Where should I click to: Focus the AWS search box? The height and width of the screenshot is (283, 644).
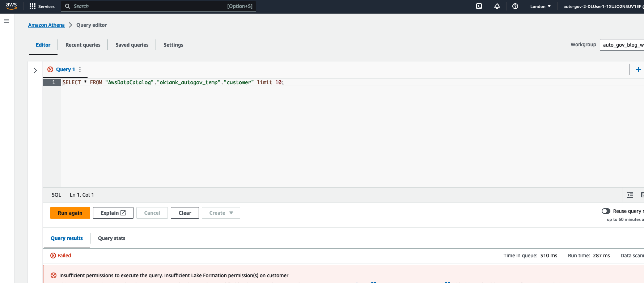158,6
